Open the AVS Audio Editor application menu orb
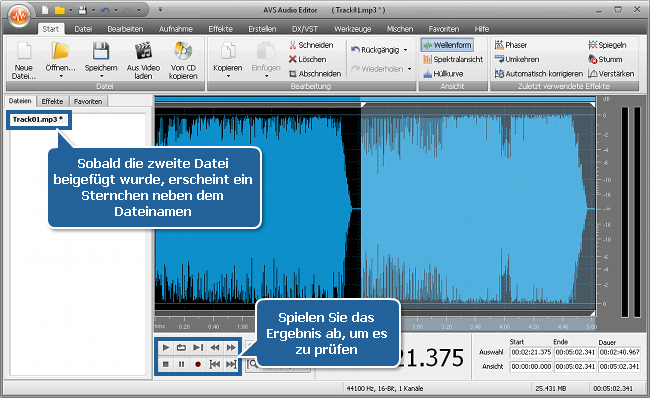This screenshot has height=398, width=650. point(19,16)
